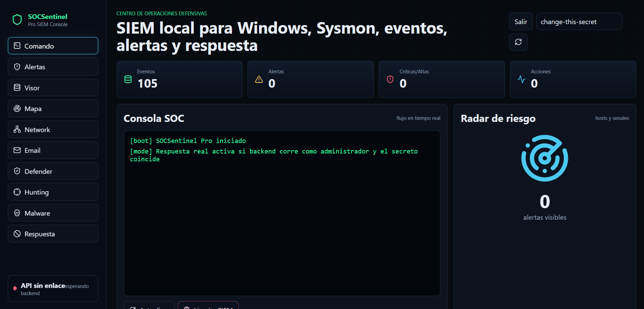Click the 'hosts y senales' label
The width and height of the screenshot is (644, 309).
click(612, 118)
